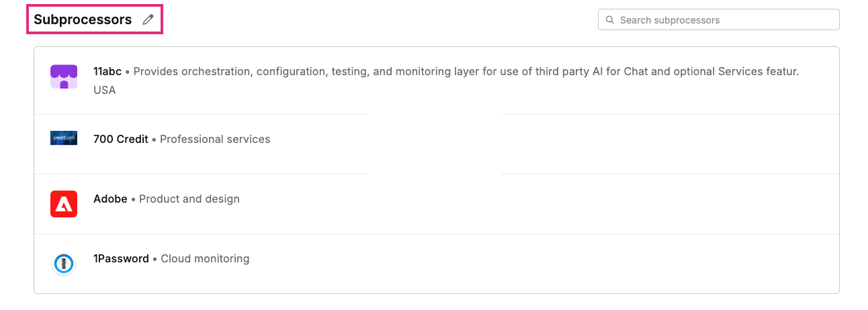
Task: Click the 11abc orchestration description text
Action: [x=466, y=71]
